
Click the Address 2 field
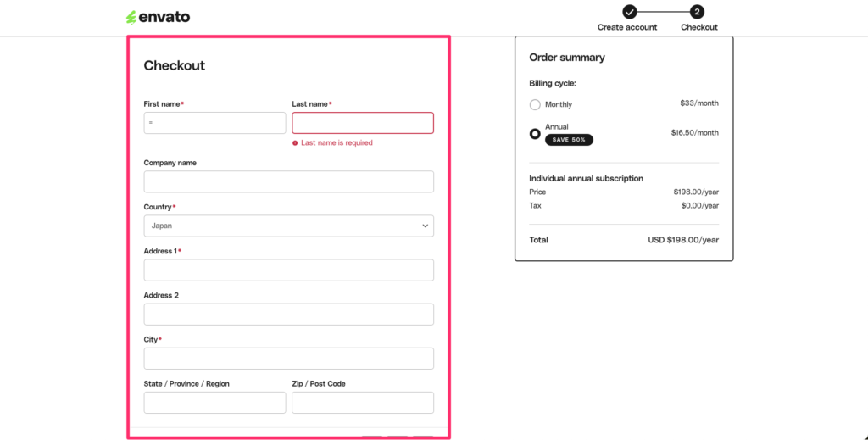(289, 315)
